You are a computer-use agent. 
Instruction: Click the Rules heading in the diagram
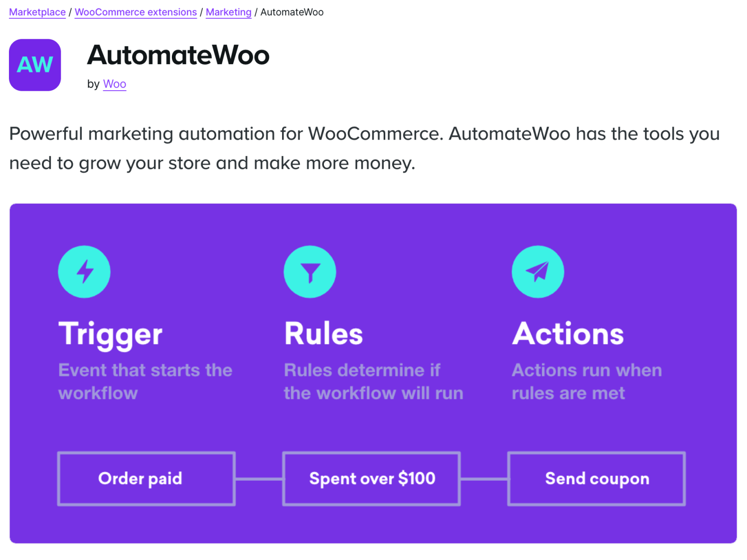point(323,334)
